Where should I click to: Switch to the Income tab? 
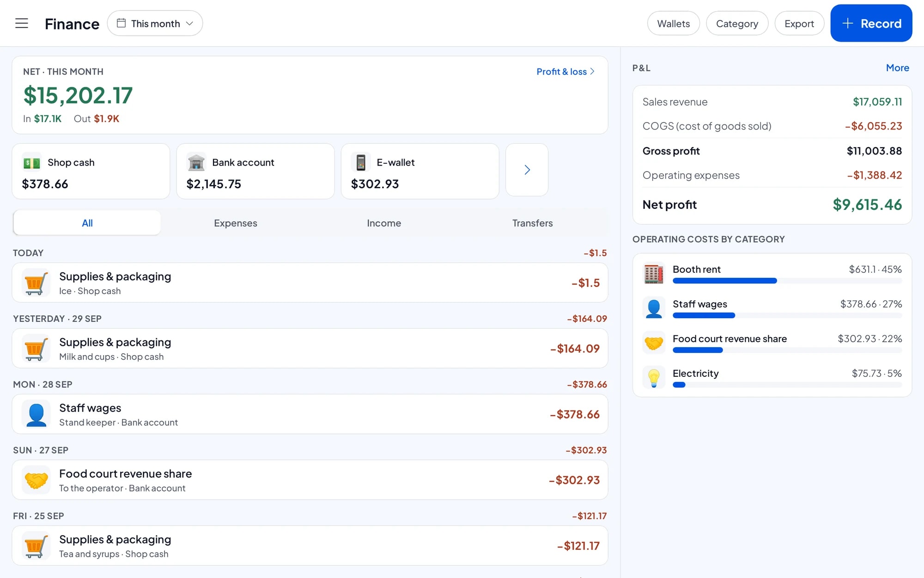[384, 223]
